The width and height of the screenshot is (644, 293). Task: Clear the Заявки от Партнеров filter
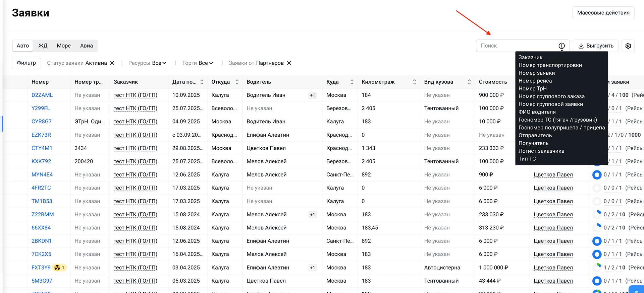[x=289, y=63]
